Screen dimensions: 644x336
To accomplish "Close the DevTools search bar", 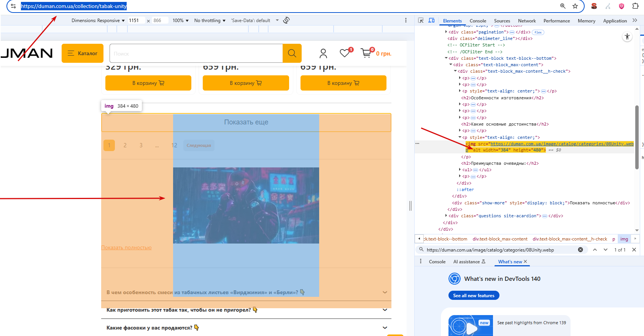I will tap(634, 250).
